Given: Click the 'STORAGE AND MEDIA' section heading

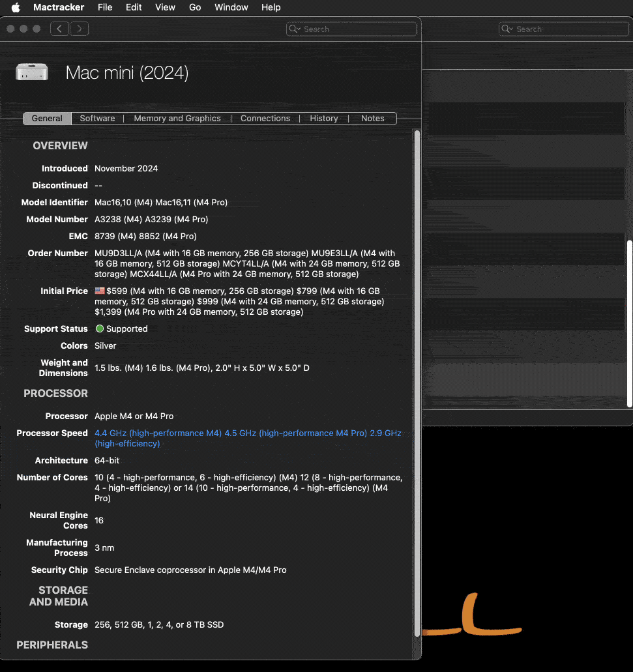Looking at the screenshot, I should pos(59,596).
